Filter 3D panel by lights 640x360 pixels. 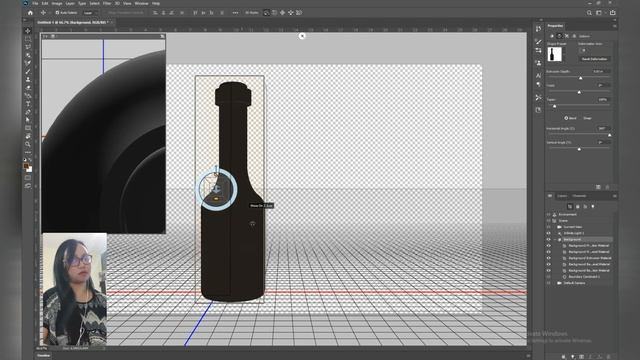593,207
